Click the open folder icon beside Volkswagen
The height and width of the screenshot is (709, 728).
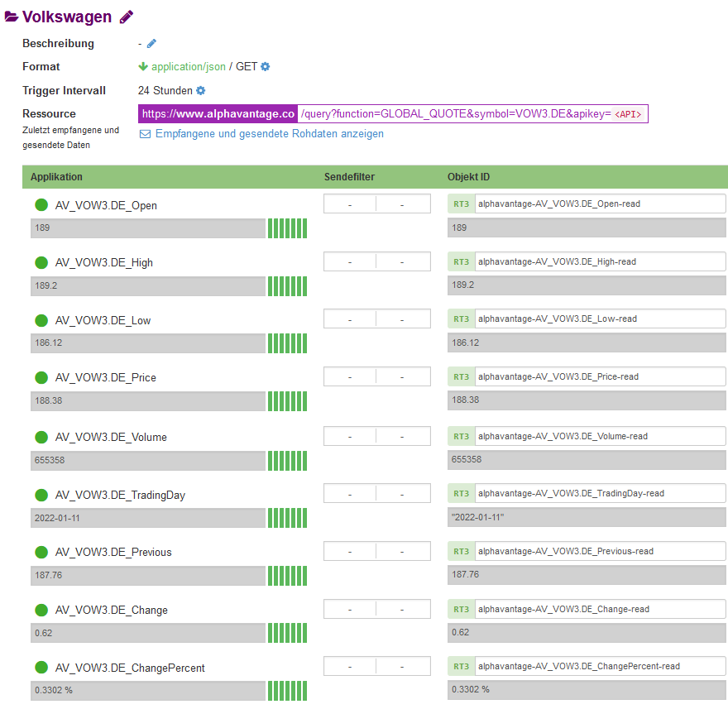click(11, 17)
